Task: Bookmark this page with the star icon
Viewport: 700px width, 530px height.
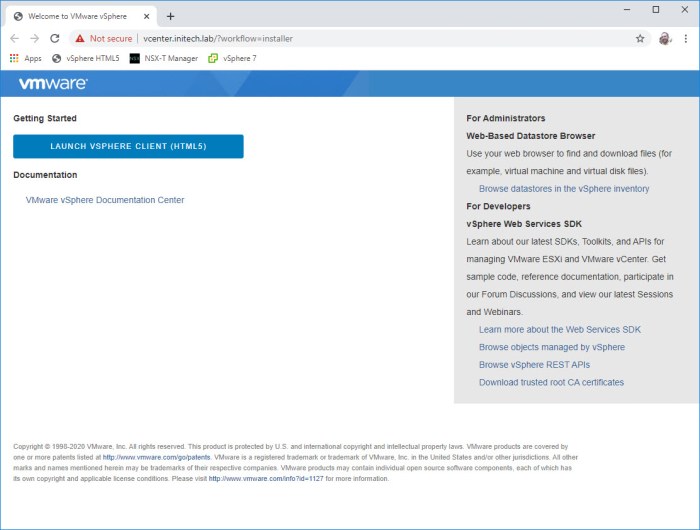Action: coord(640,38)
